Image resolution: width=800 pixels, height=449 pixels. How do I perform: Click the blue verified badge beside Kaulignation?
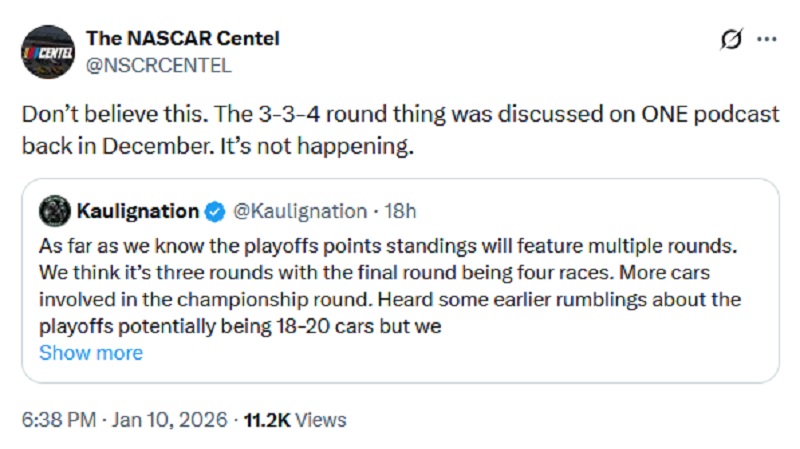[x=215, y=211]
